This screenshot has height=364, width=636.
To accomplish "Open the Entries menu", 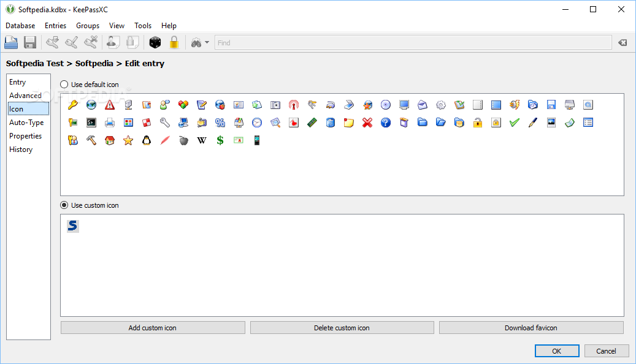I will (x=56, y=26).
